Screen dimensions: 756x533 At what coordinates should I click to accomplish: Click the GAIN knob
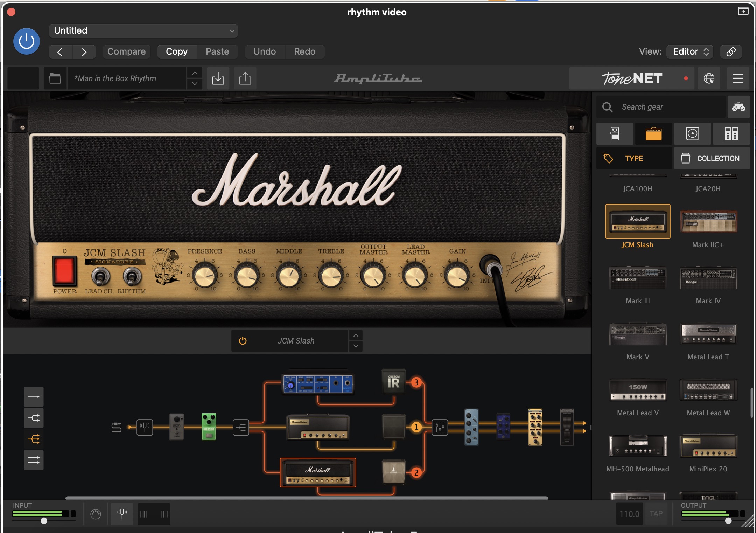pos(457,276)
